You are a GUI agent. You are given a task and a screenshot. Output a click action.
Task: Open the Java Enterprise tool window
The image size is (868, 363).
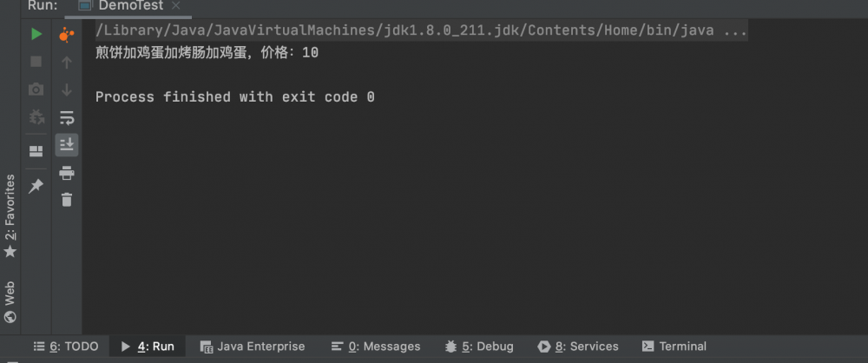coord(252,346)
